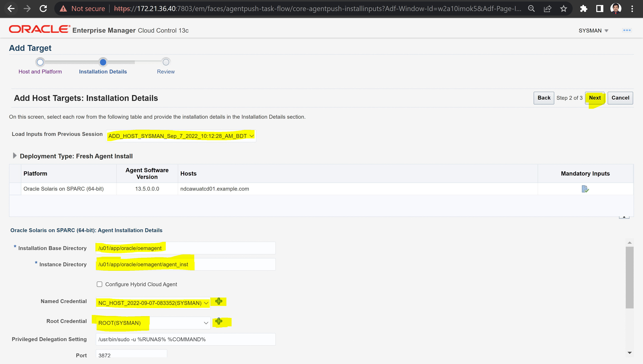This screenshot has height=364, width=643.
Task: Bookmark page with the star icon
Action: (563, 9)
